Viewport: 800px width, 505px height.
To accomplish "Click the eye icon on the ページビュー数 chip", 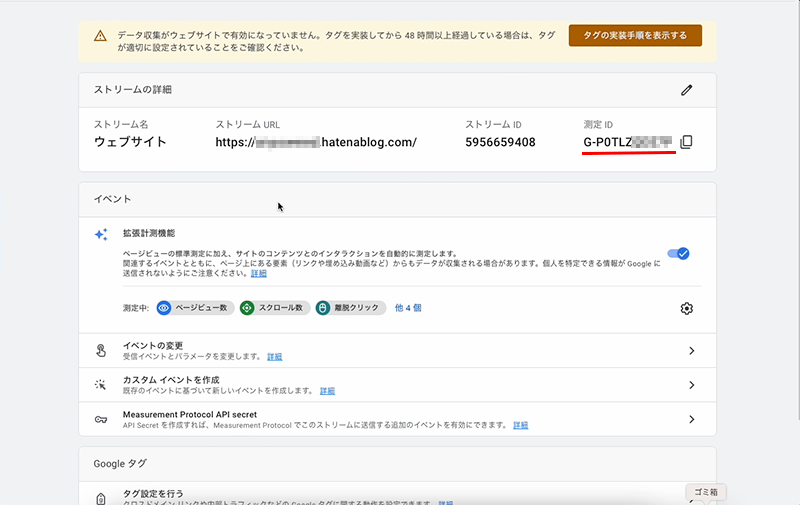I will [164, 308].
